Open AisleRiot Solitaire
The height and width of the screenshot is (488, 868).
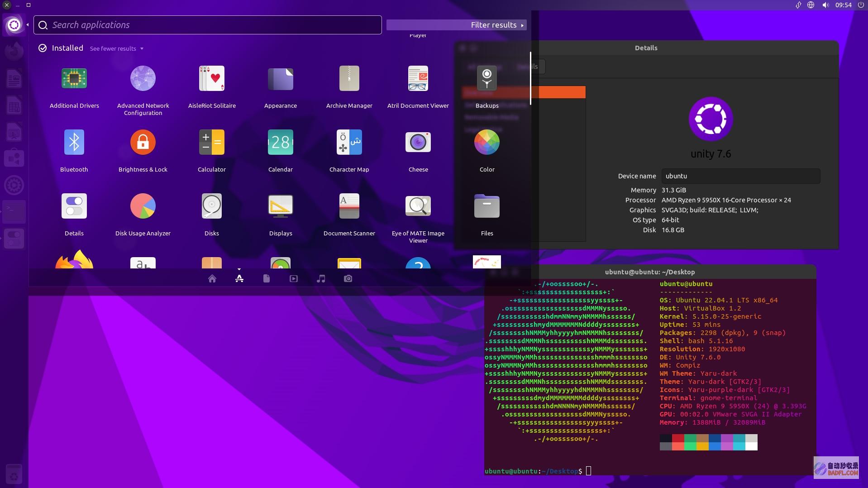coord(212,87)
